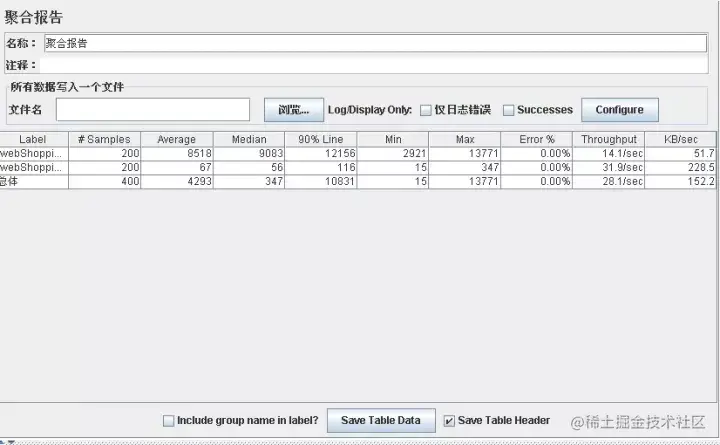
Task: Click the Throughput column header
Action: [609, 139]
